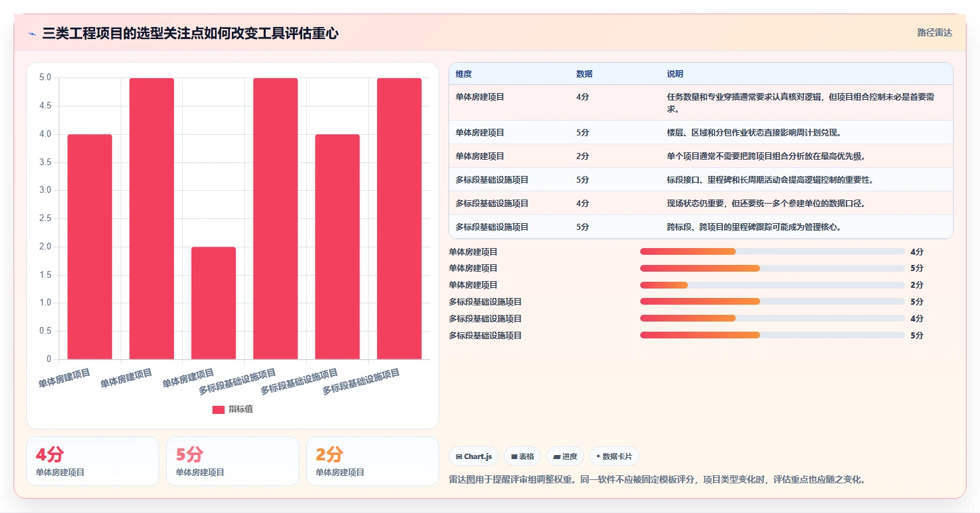
Task: Click the title 三类工程项目的选型关注点如何改变工具评估重心
Action: (x=190, y=33)
